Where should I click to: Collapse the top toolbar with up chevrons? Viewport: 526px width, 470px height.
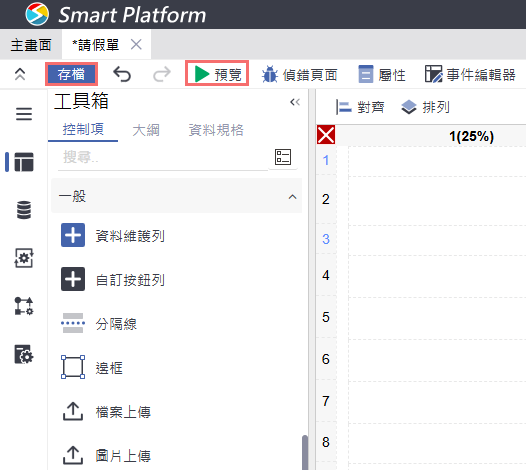point(20,74)
